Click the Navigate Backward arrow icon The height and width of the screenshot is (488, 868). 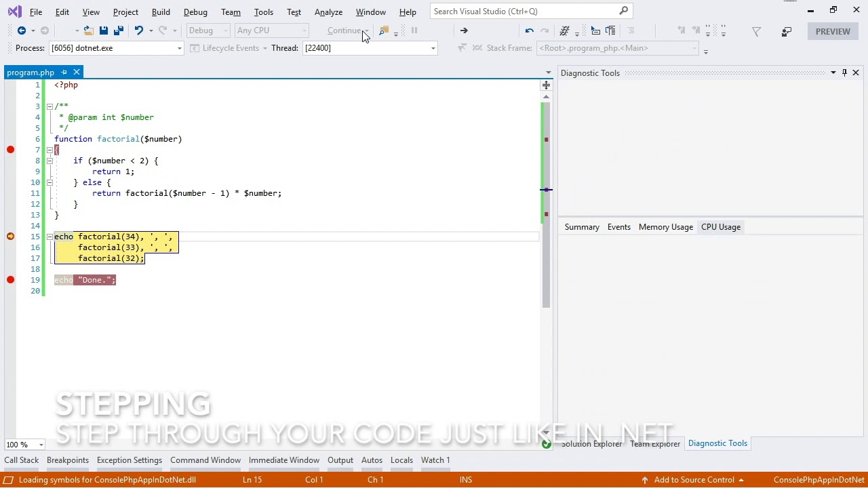22,30
